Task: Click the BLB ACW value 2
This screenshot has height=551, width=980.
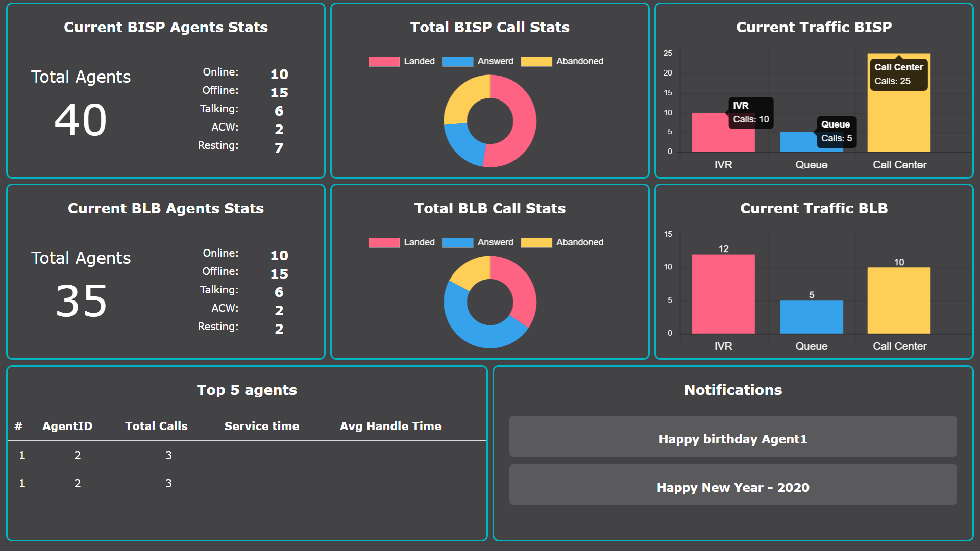Action: pyautogui.click(x=279, y=311)
